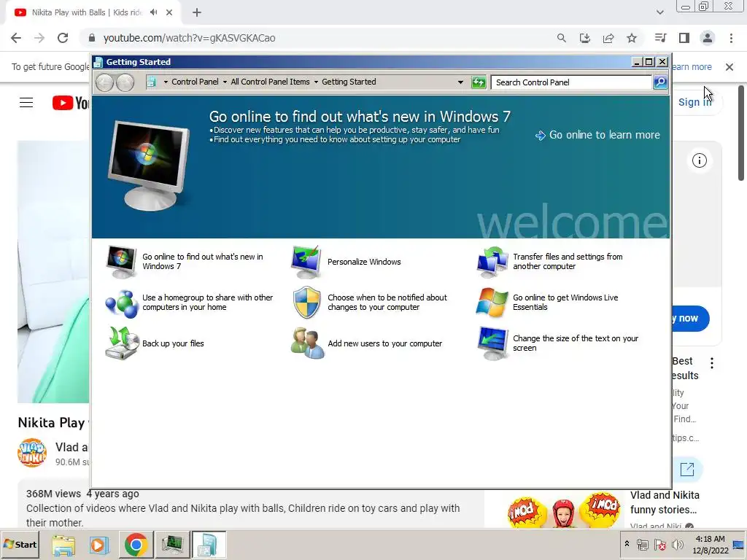Click the Control Panel refresh button
The height and width of the screenshot is (560, 747).
(x=479, y=82)
